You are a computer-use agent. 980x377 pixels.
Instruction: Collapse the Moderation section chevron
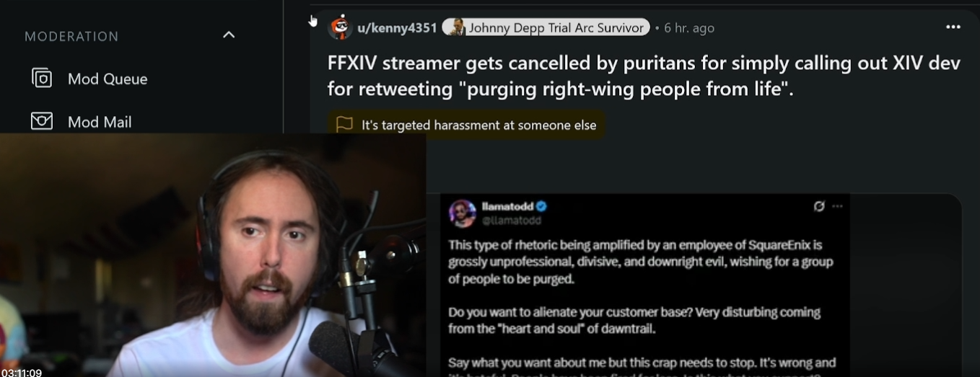click(229, 35)
